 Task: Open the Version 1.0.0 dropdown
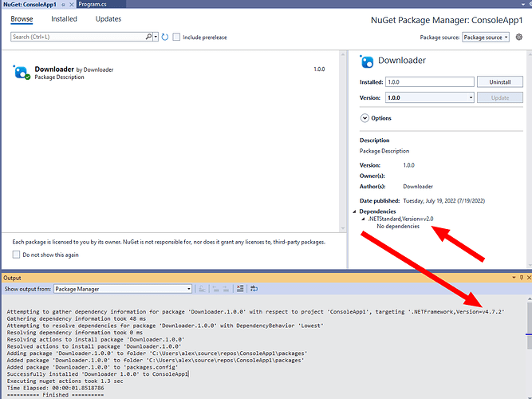tap(430, 98)
